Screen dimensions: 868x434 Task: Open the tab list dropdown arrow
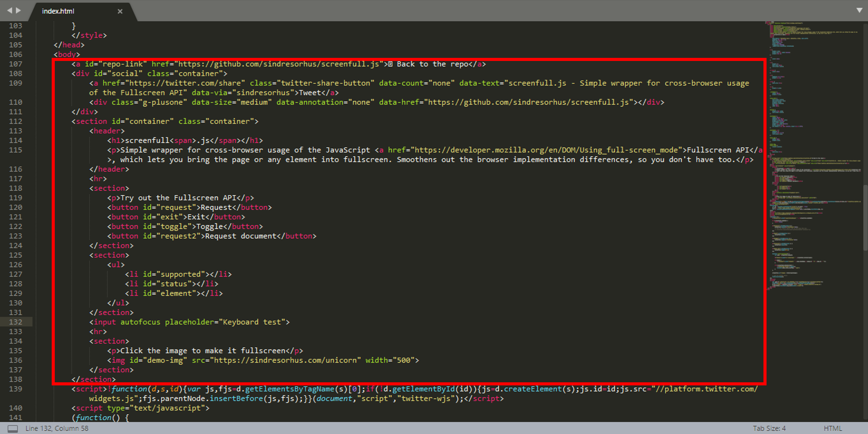click(859, 10)
